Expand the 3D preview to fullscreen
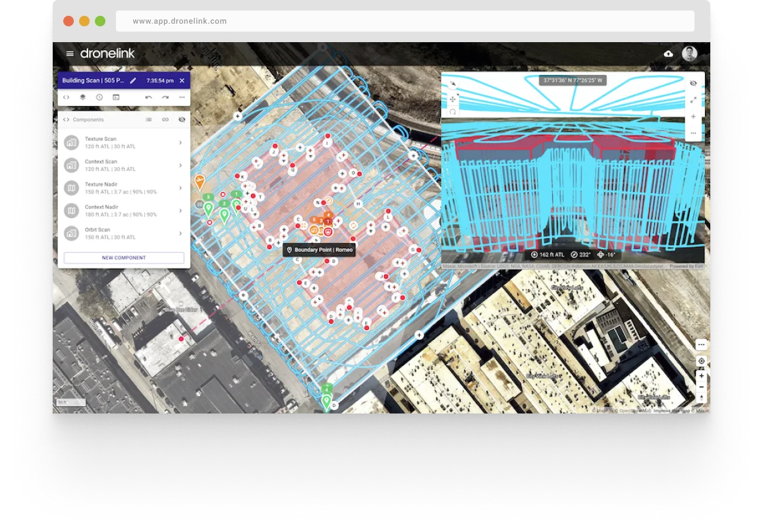763x532 pixels. (693, 100)
